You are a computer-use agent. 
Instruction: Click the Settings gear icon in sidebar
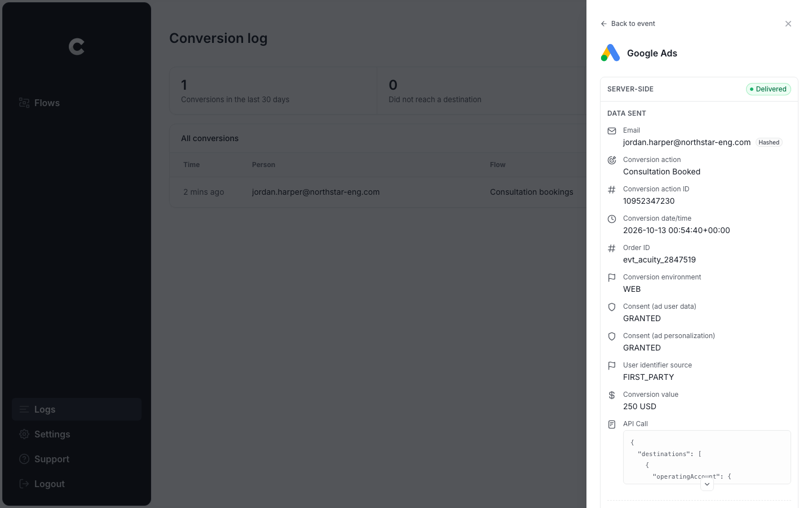pyautogui.click(x=24, y=434)
